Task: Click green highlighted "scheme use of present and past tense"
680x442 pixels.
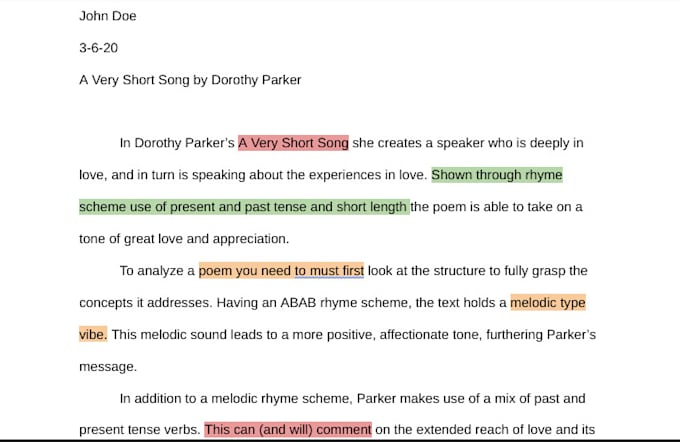Action: point(193,207)
